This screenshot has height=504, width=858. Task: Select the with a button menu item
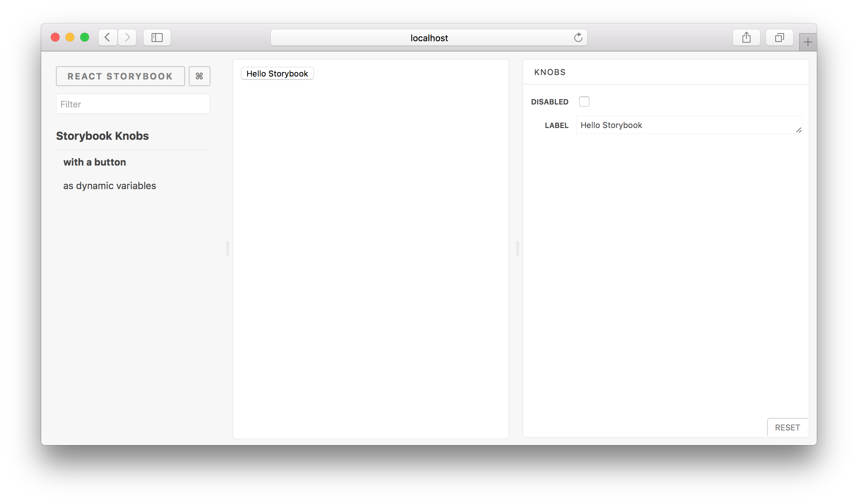[x=94, y=162]
